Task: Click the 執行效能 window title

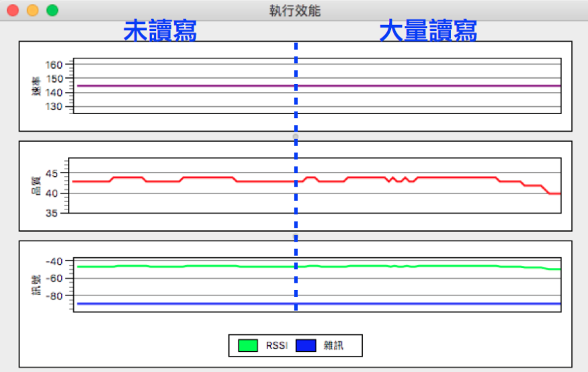Action: (x=294, y=11)
